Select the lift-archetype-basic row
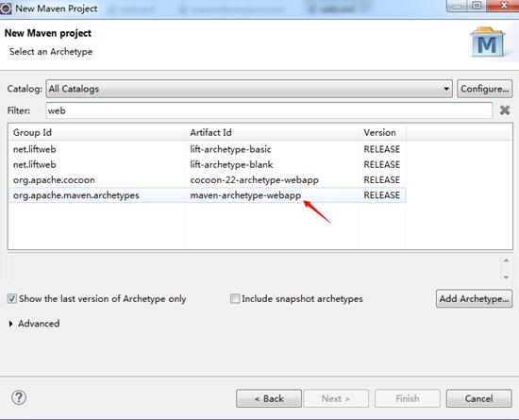The width and height of the screenshot is (519, 420). pos(208,149)
